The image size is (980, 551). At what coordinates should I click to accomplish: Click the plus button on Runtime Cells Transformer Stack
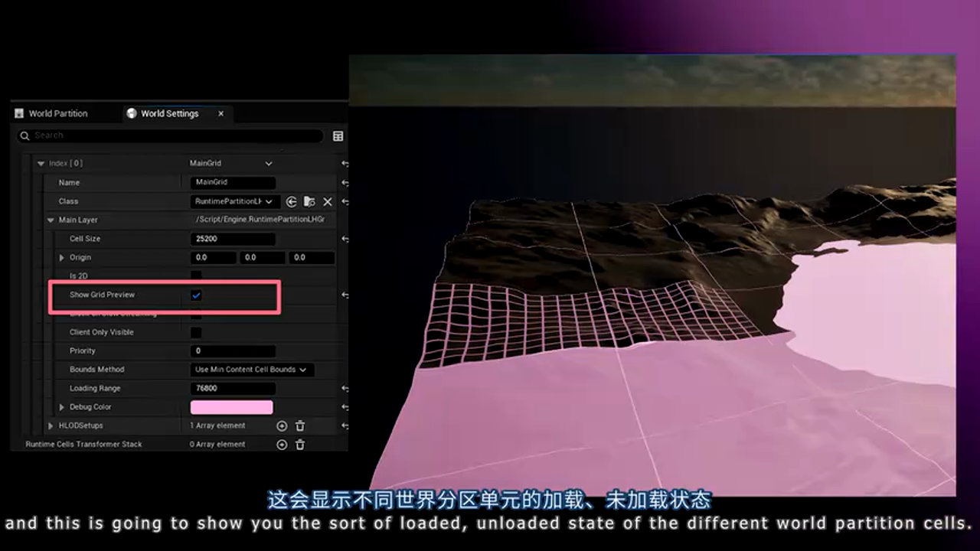point(282,444)
